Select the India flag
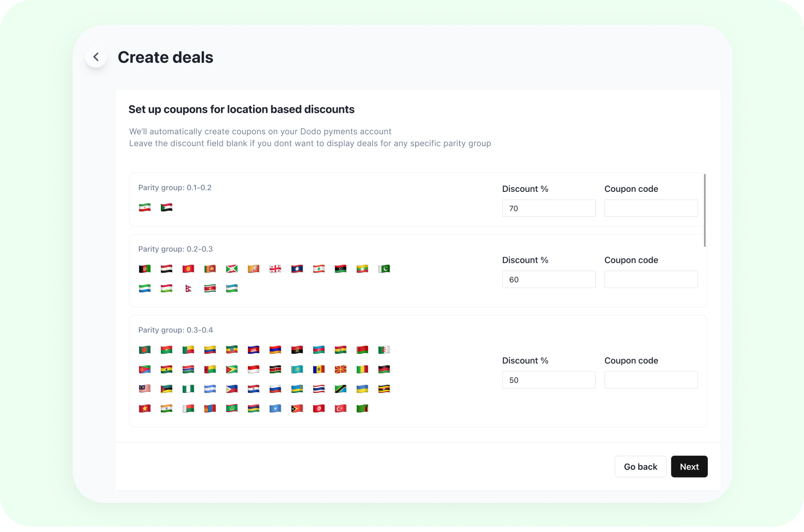Image resolution: width=804 pixels, height=532 pixels. pyautogui.click(x=167, y=409)
